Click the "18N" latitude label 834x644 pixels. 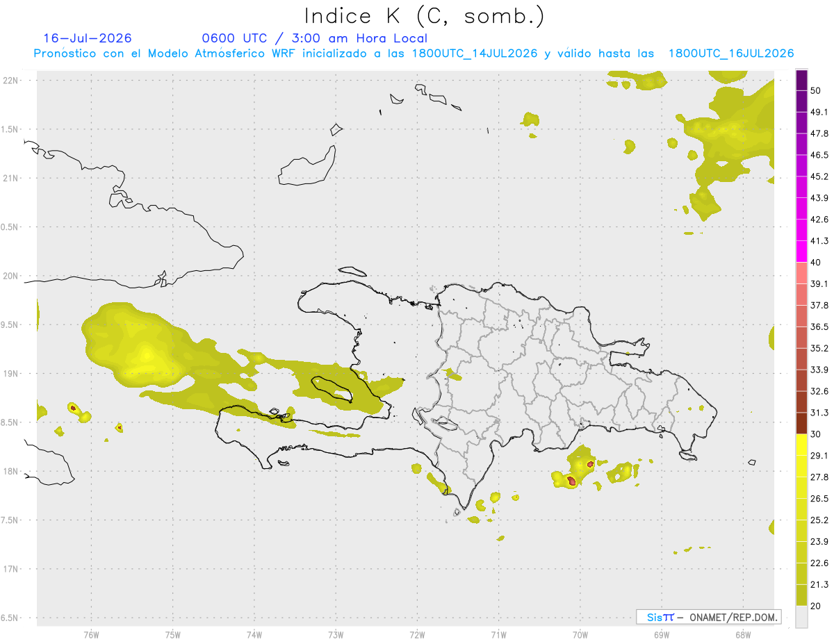pyautogui.click(x=12, y=471)
